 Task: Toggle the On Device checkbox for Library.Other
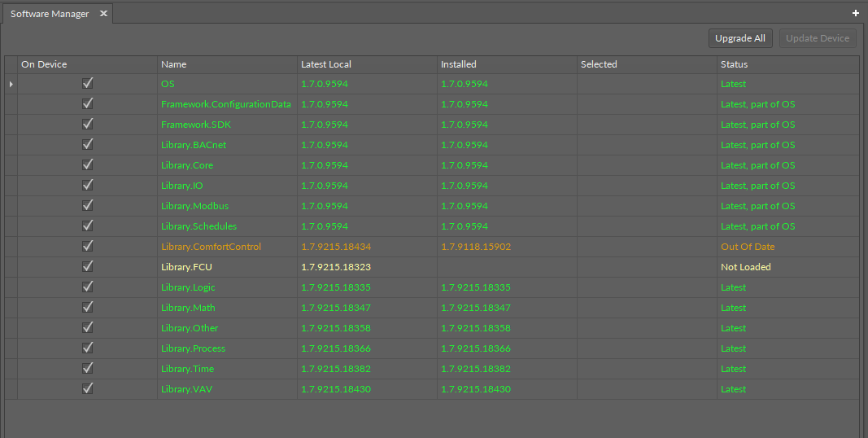88,327
